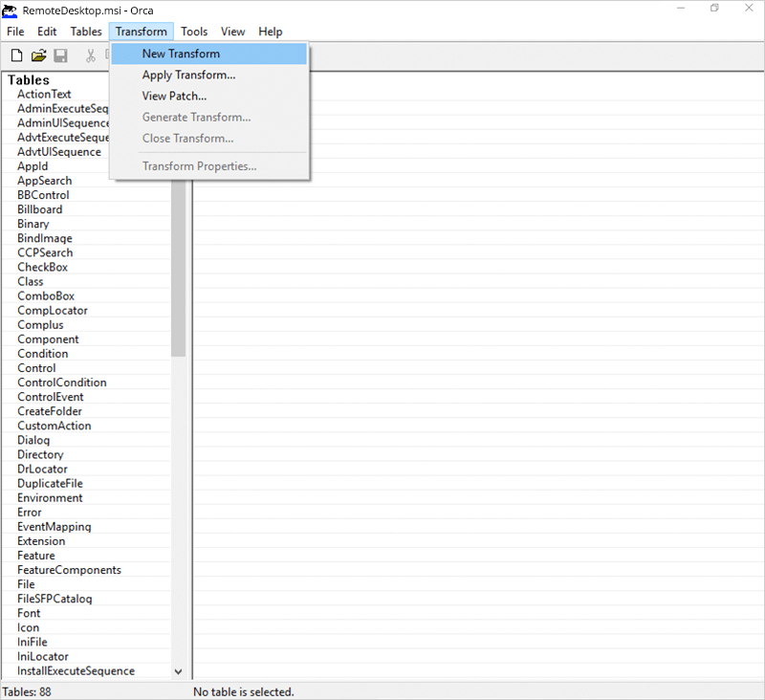Viewport: 765px width, 700px height.
Task: Open the Help menu
Action: (x=271, y=32)
